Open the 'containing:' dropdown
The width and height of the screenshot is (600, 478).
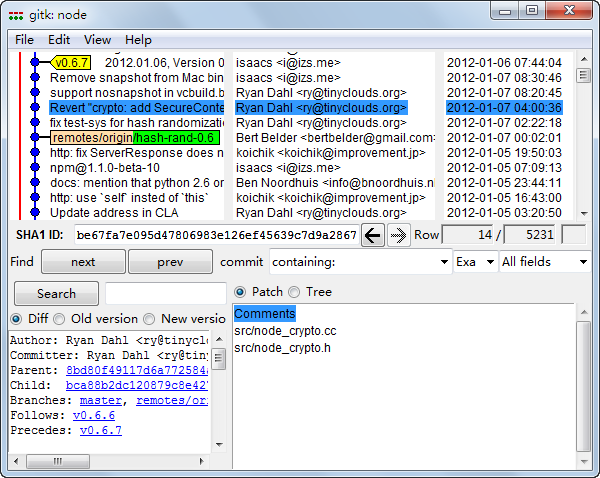444,262
